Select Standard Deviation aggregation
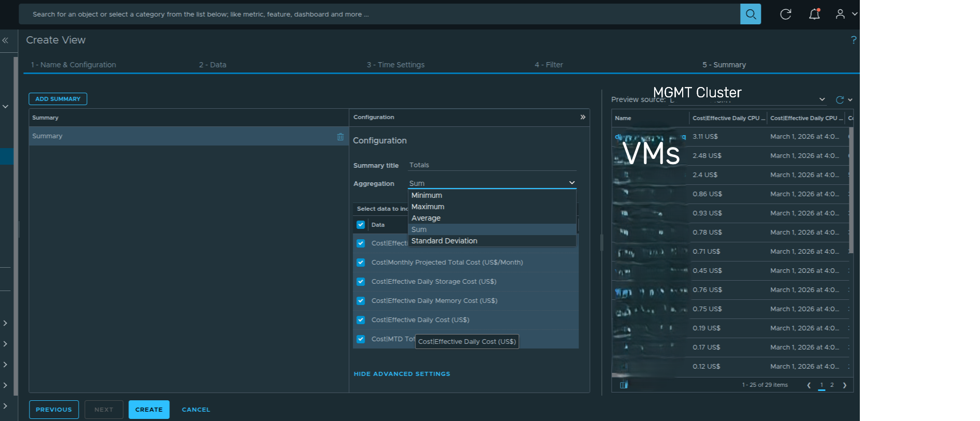980x421 pixels. coord(492,241)
